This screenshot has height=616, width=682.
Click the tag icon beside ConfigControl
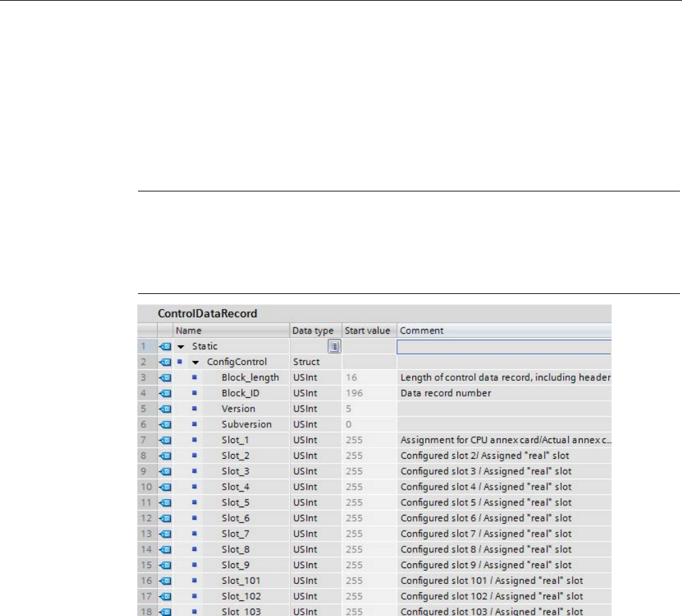point(165,362)
